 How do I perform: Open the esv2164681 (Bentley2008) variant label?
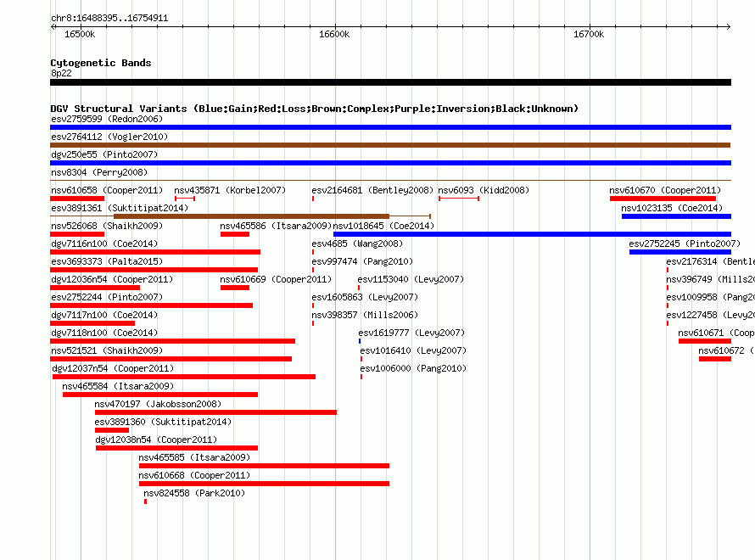[372, 190]
